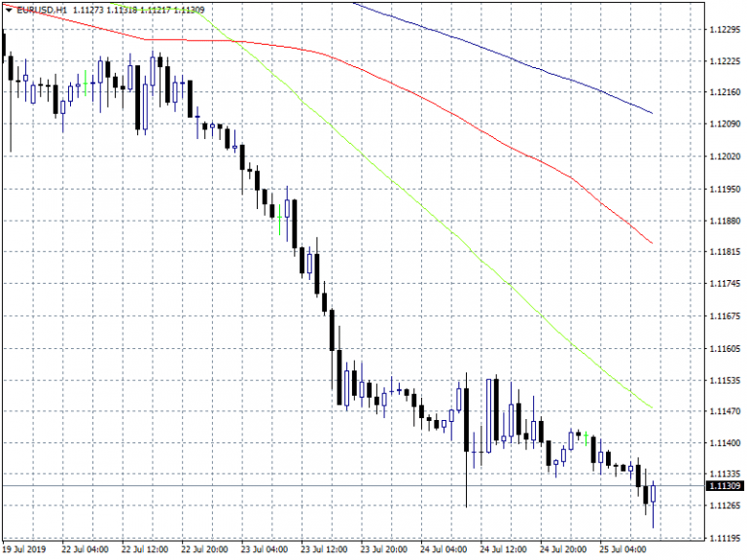747x560 pixels.
Task: Click the green candle near 24 Jul 20:00
Action: (x=586, y=435)
